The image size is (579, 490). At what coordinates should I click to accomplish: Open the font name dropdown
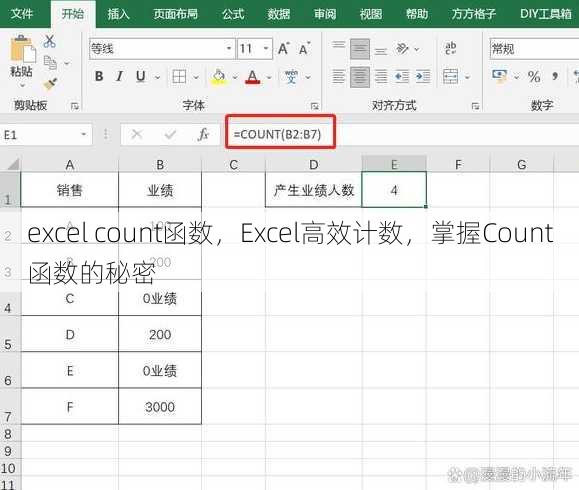(x=229, y=48)
